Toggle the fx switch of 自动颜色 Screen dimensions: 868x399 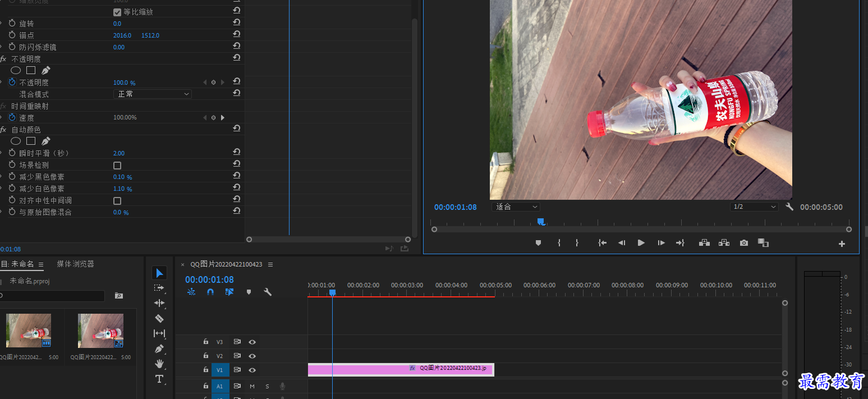coord(3,130)
